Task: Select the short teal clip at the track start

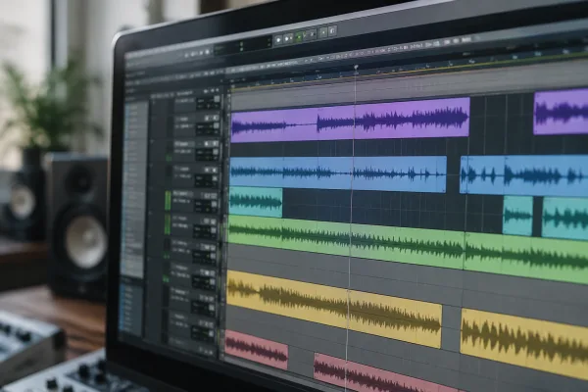Action: [x=256, y=202]
